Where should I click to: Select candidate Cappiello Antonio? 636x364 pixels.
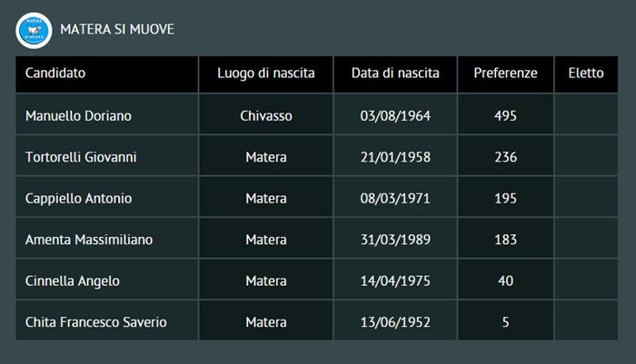pyautogui.click(x=79, y=199)
